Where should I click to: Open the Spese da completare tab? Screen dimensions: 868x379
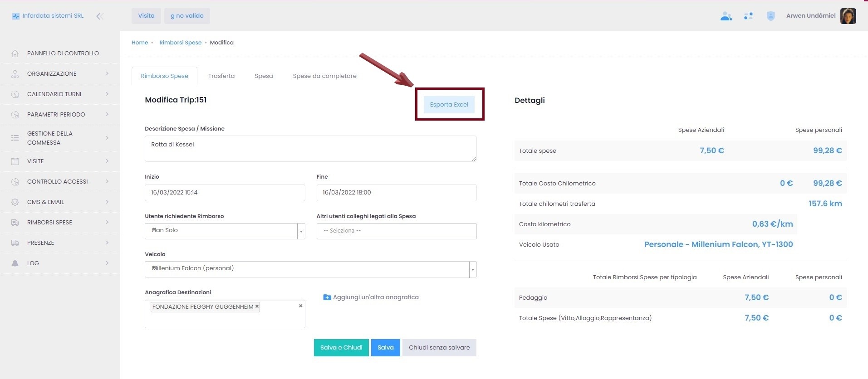[x=324, y=76]
